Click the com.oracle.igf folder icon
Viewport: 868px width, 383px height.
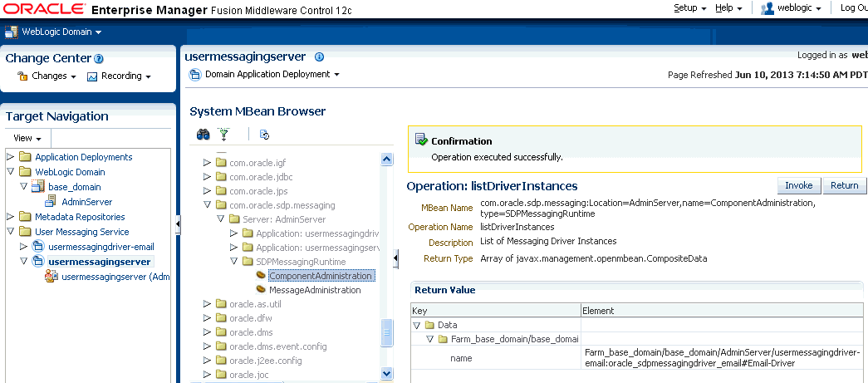[x=222, y=163]
